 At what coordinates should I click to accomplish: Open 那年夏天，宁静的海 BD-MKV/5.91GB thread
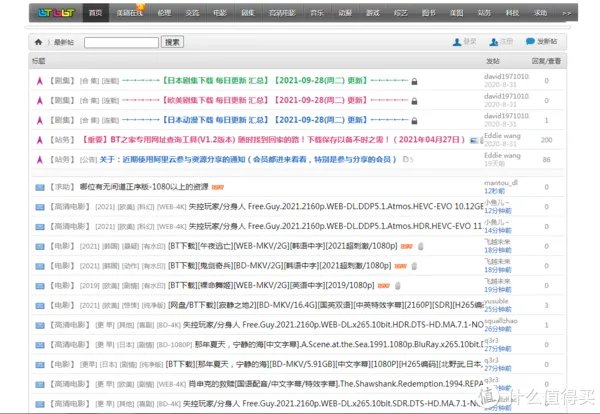click(324, 364)
